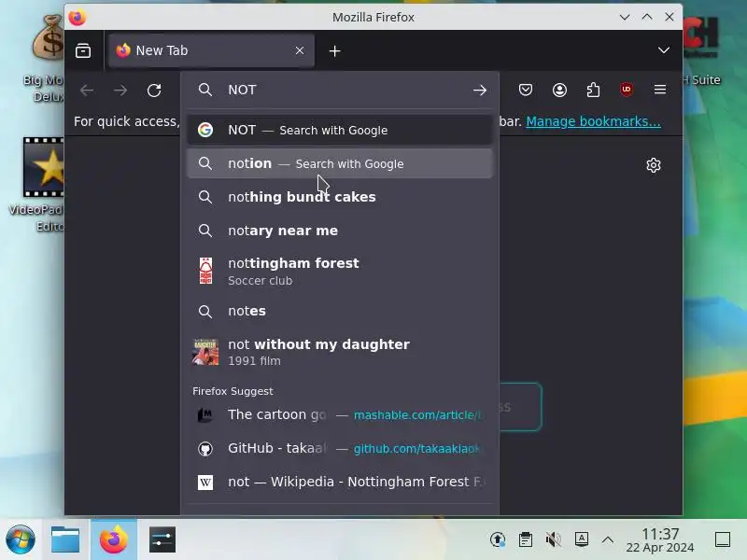Click the Manage bookmarks link
Image resolution: width=747 pixels, height=560 pixels.
click(x=593, y=121)
